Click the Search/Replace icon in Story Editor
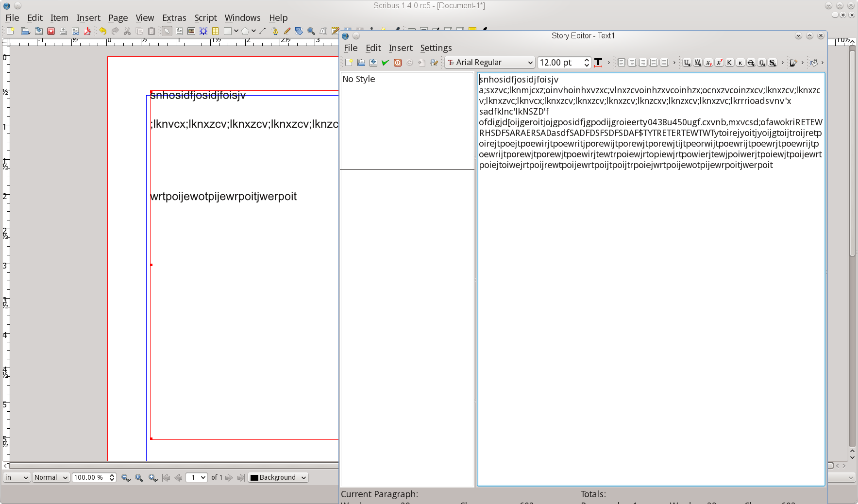The image size is (858, 504). click(x=434, y=63)
